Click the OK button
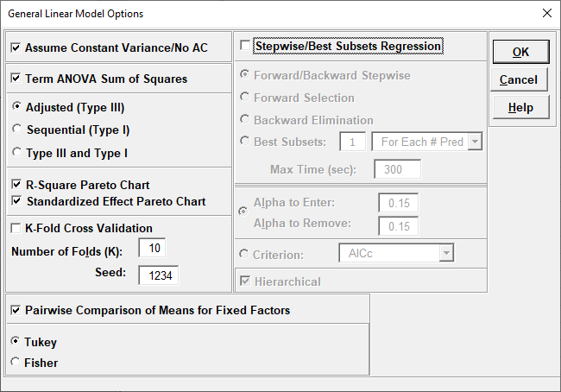 pos(520,52)
